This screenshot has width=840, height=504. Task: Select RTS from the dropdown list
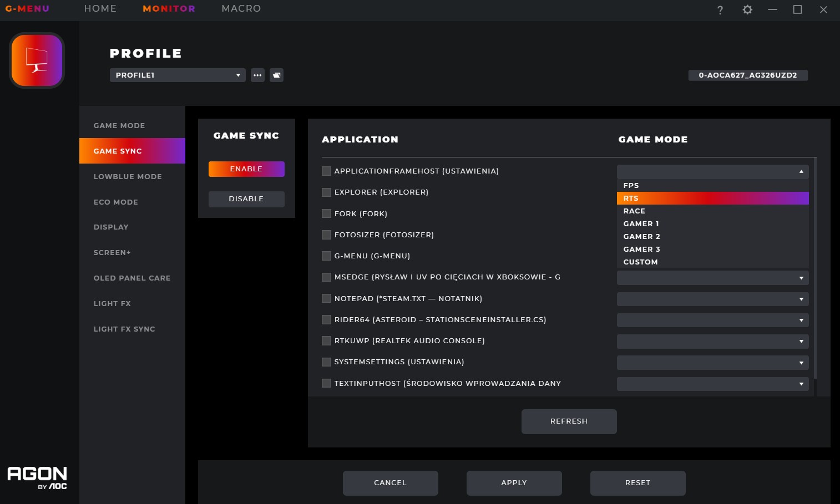pyautogui.click(x=712, y=198)
